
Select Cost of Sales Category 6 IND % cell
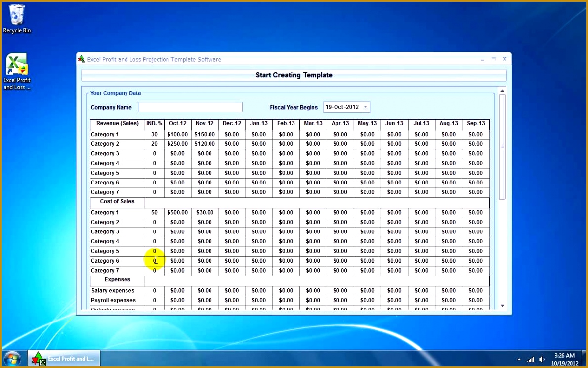coord(155,261)
